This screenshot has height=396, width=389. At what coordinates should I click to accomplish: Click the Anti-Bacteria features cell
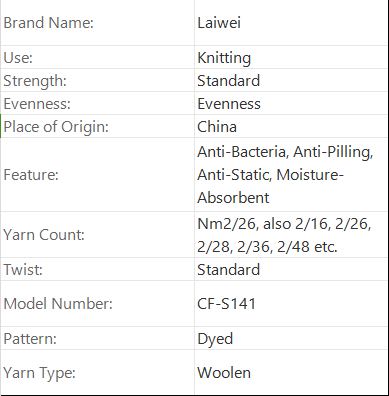coord(291,175)
